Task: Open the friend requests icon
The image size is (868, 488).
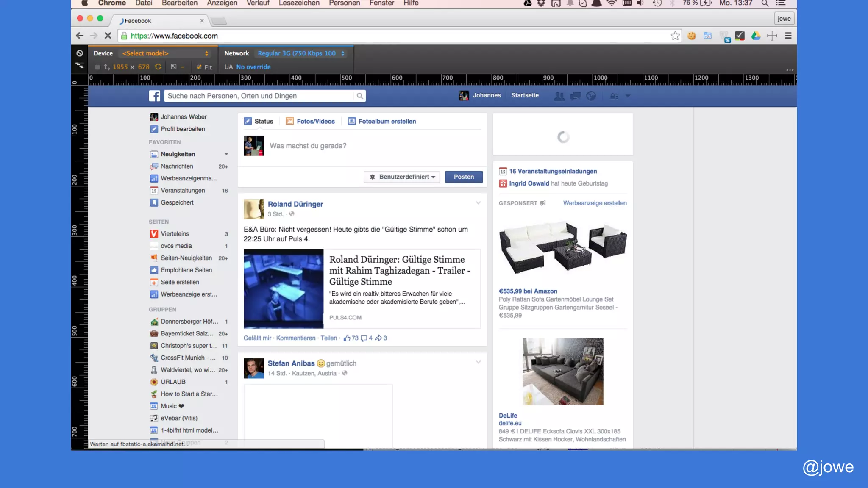Action: tap(559, 96)
